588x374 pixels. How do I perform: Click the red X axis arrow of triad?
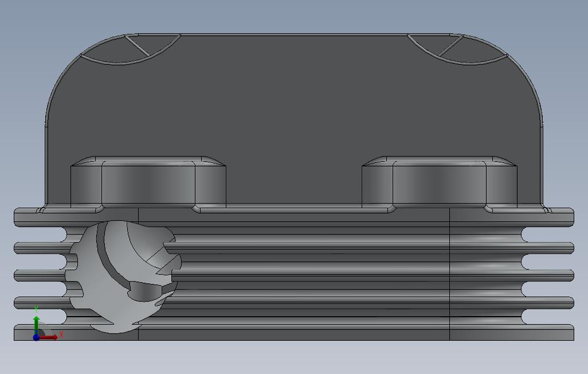pyautogui.click(x=49, y=337)
